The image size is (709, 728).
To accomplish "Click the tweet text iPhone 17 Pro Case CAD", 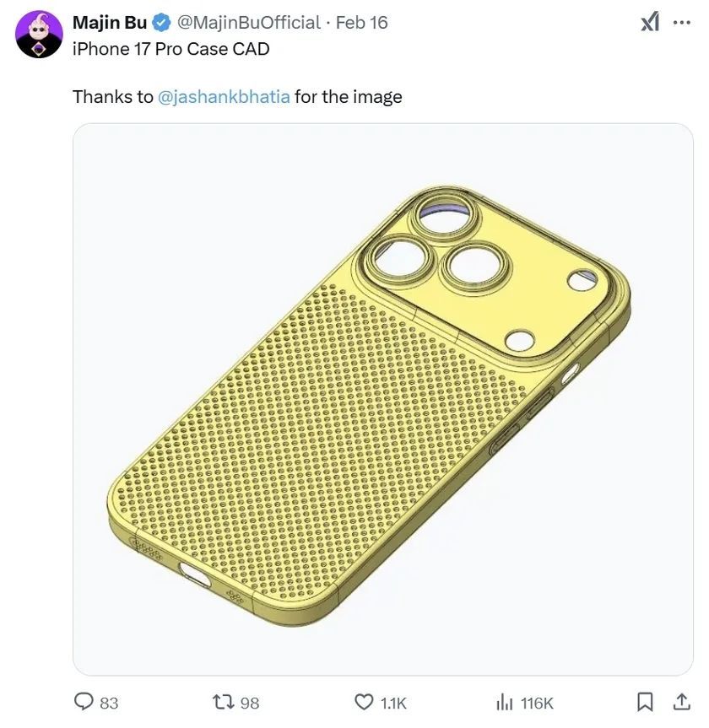I will [x=170, y=48].
